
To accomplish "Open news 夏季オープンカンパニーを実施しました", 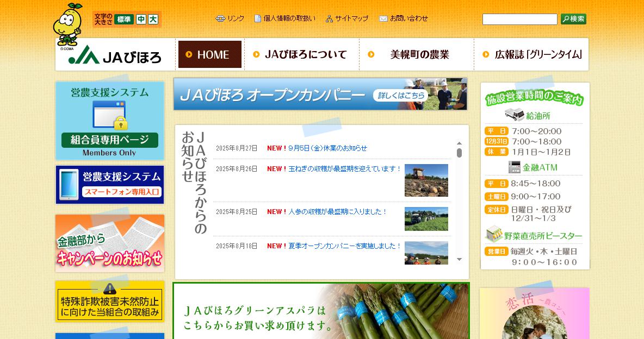I will pos(344,246).
